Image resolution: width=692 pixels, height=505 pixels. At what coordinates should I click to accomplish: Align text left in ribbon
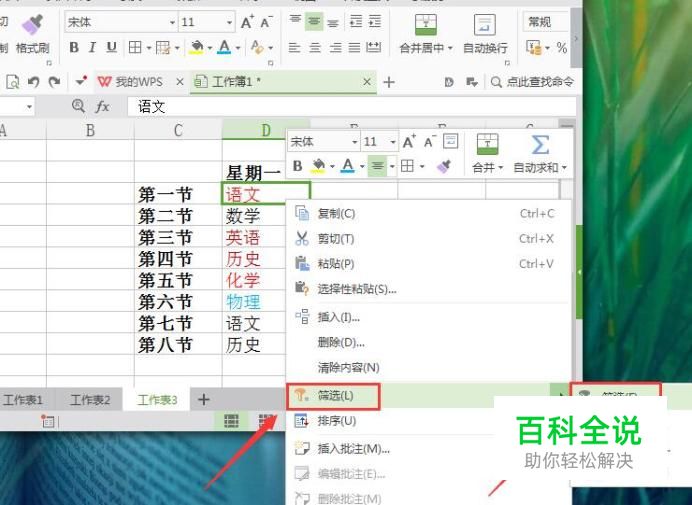tap(294, 47)
